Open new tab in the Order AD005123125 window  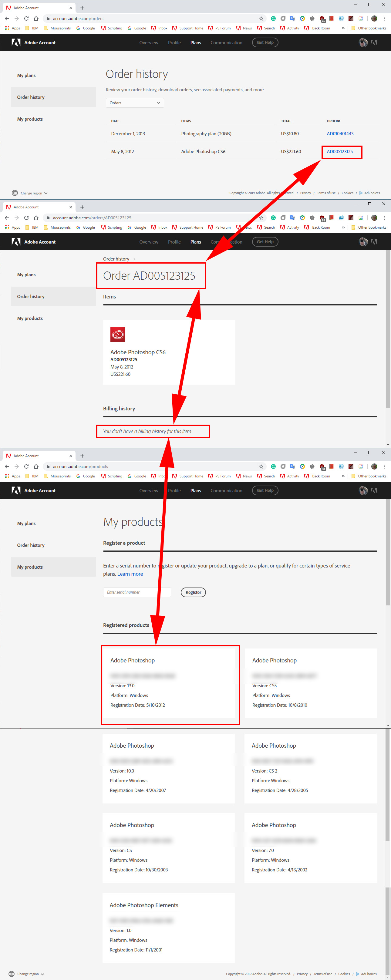(x=82, y=207)
